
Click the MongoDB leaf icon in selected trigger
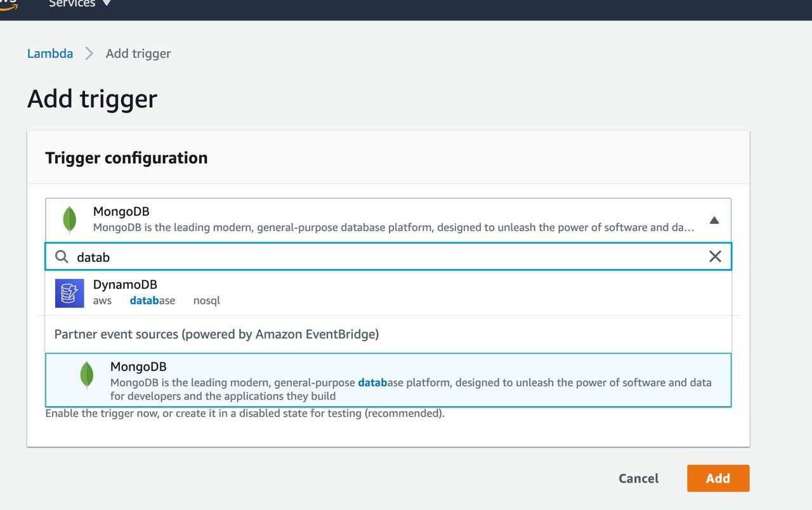click(70, 219)
